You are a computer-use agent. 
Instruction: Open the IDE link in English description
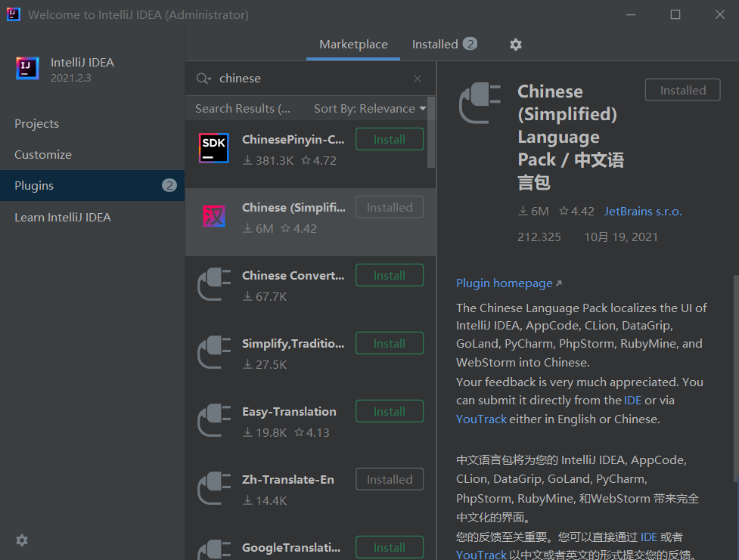coord(632,401)
